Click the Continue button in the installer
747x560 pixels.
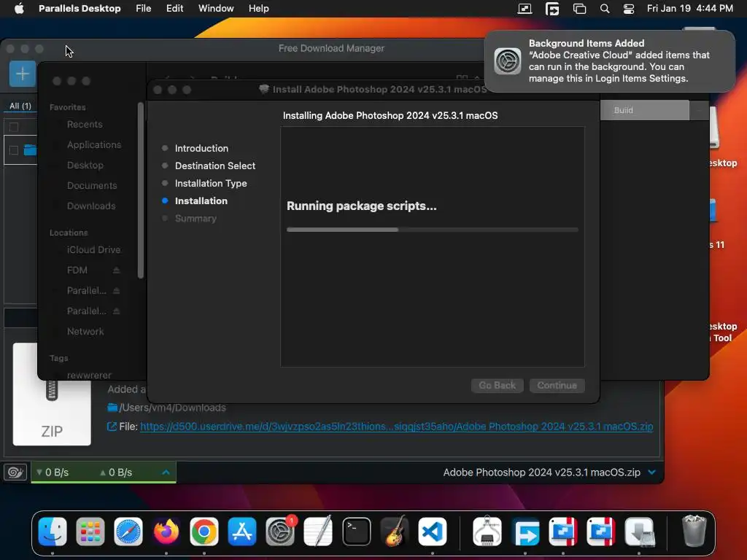point(557,385)
